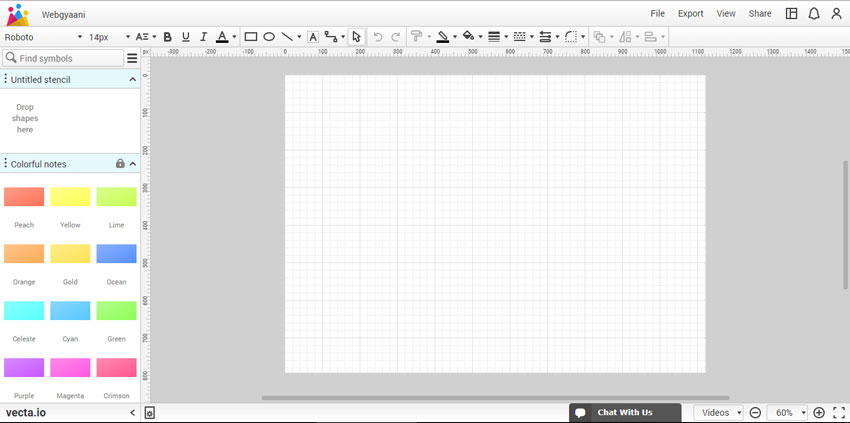
Task: Click the Share button
Action: pos(760,14)
